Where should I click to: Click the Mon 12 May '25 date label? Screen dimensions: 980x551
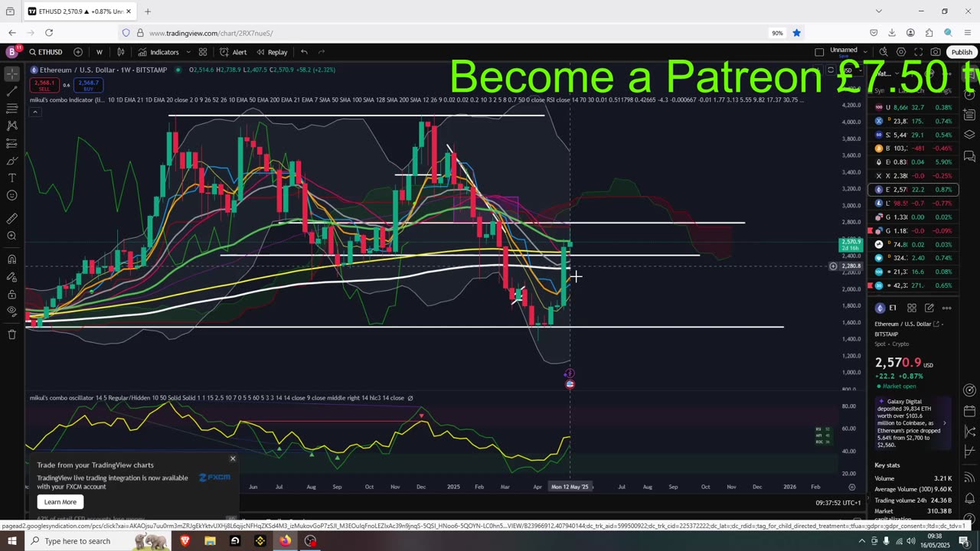click(570, 487)
